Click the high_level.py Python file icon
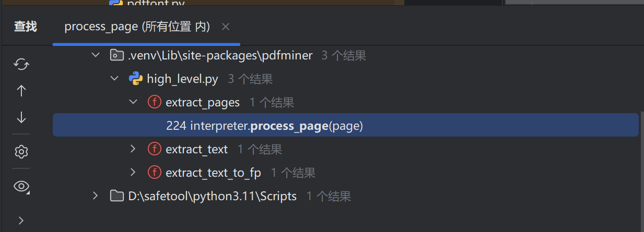 coord(136,79)
